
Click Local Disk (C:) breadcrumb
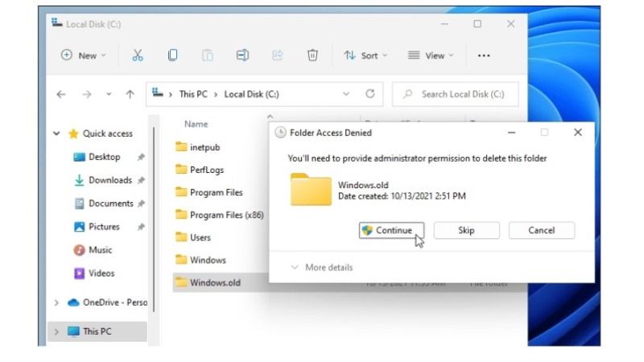pyautogui.click(x=251, y=94)
